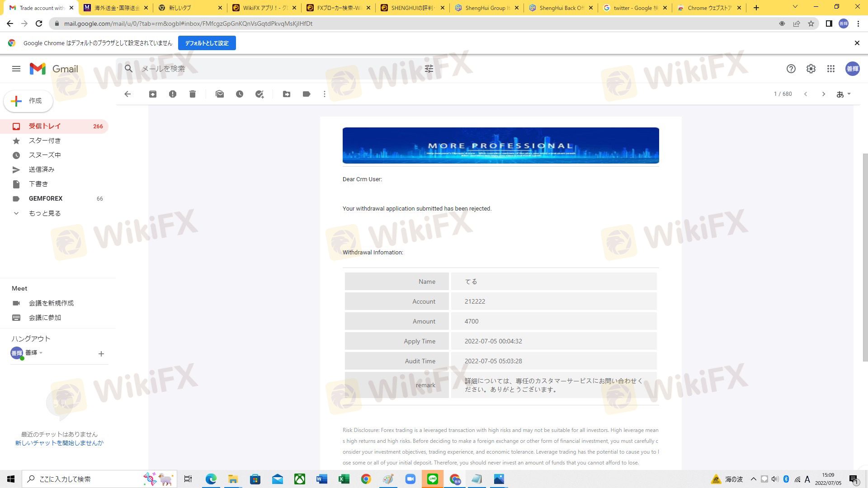
Task: Open the Google account avatar menu
Action: coord(853,69)
